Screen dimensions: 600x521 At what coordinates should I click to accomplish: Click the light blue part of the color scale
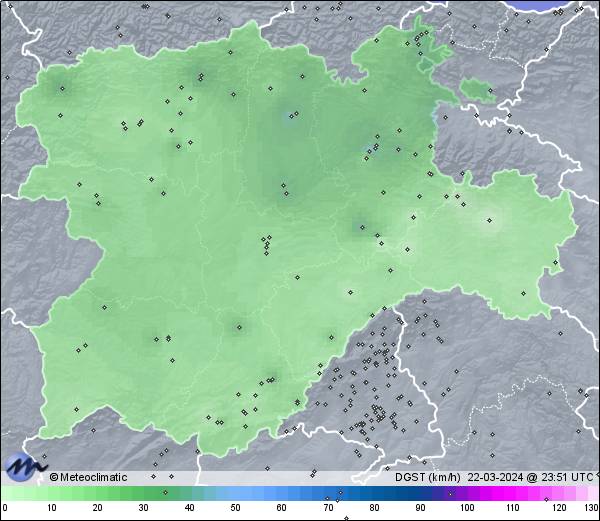click(x=245, y=493)
